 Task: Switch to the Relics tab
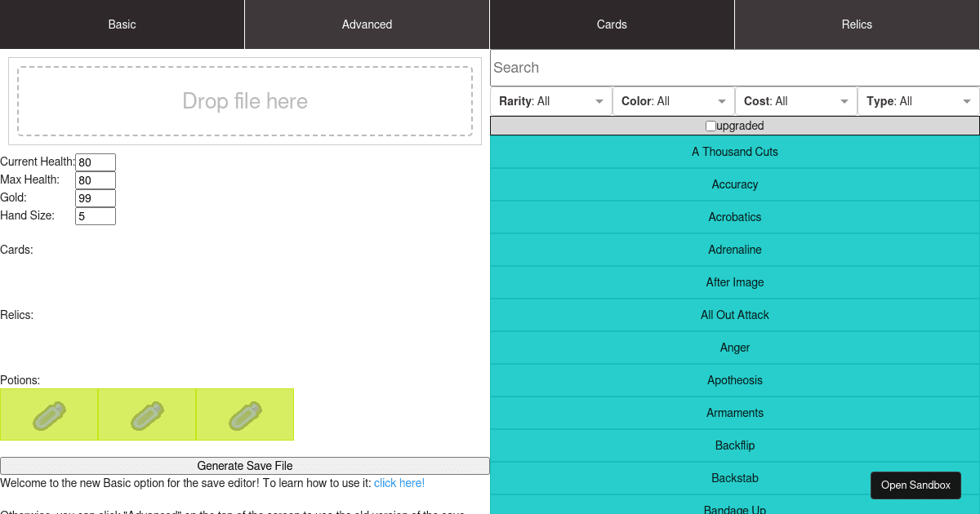click(857, 24)
